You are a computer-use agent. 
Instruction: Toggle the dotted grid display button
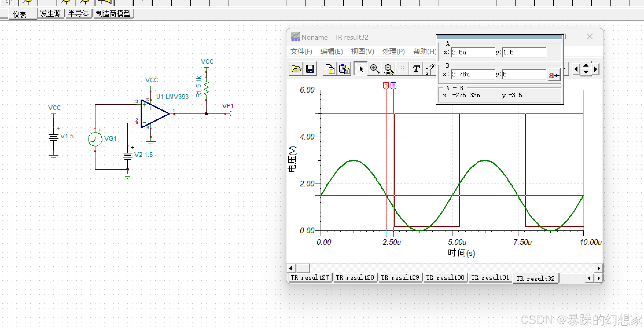[402, 69]
